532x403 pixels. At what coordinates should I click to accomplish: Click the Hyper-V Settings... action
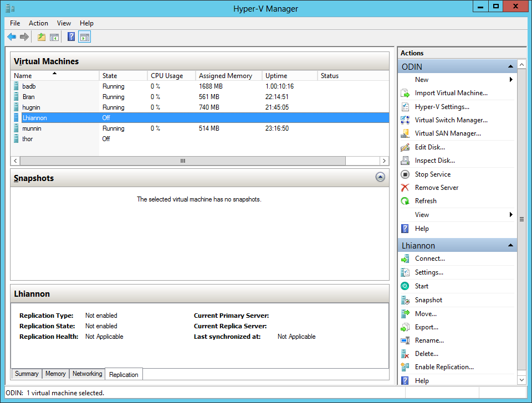[x=442, y=106]
